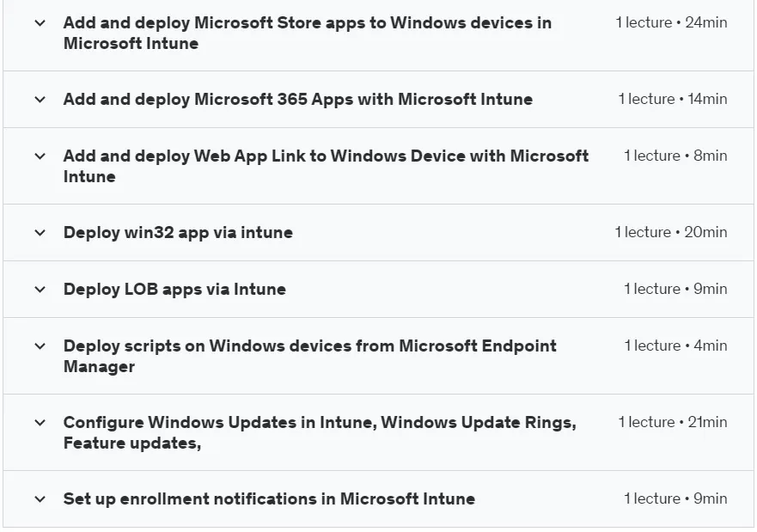Expand chevron for enrollment notifications section
Viewport: 757px width, 532px height.
pos(40,499)
